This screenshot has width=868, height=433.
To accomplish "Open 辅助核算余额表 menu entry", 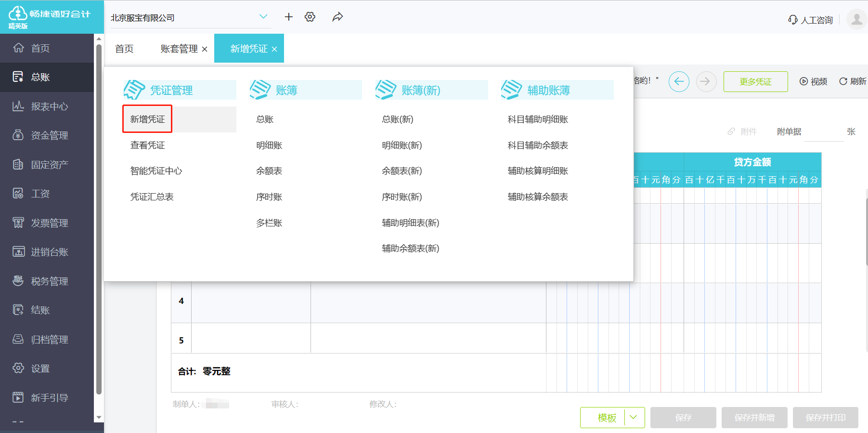I will coord(538,197).
